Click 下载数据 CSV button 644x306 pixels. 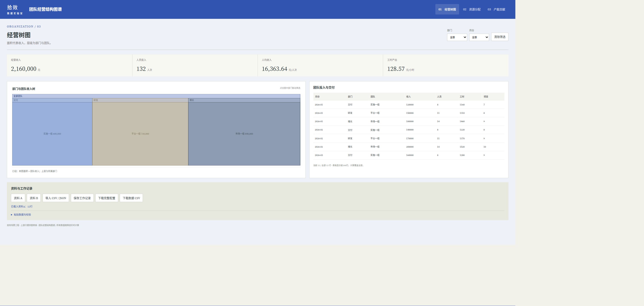tap(131, 198)
